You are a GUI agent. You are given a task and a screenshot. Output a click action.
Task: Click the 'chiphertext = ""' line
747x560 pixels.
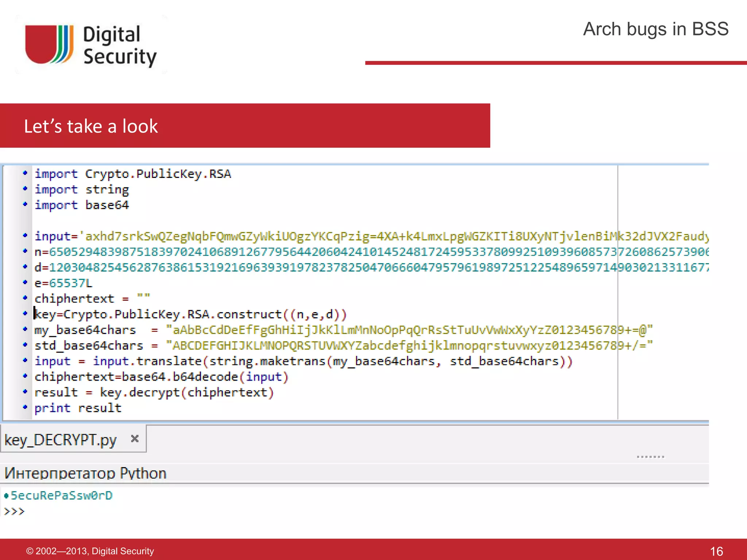(x=92, y=299)
